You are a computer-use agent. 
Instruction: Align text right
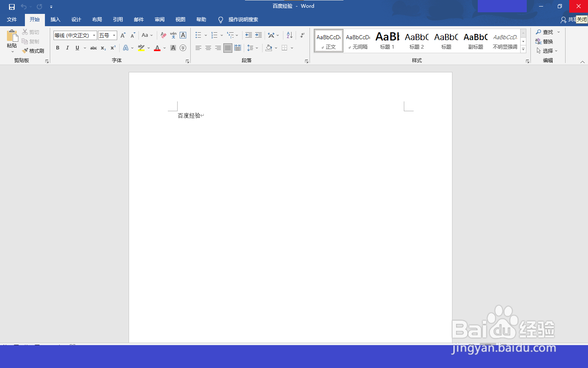coord(218,48)
